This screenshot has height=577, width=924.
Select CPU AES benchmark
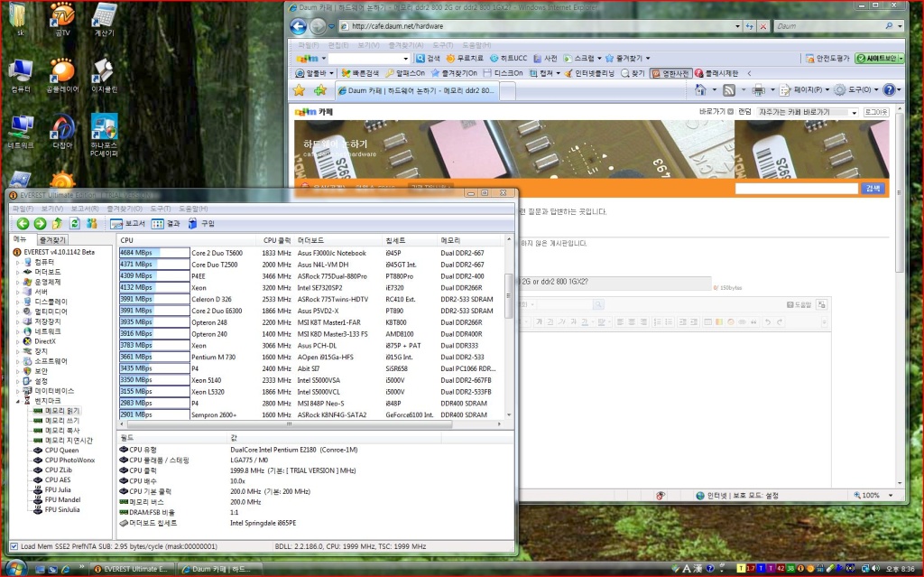click(x=57, y=479)
